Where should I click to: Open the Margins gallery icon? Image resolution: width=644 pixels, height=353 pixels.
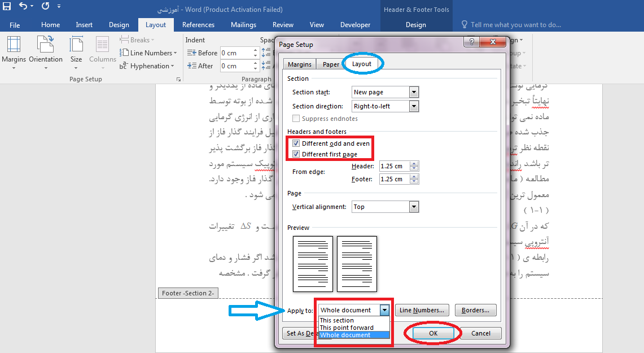(14, 45)
